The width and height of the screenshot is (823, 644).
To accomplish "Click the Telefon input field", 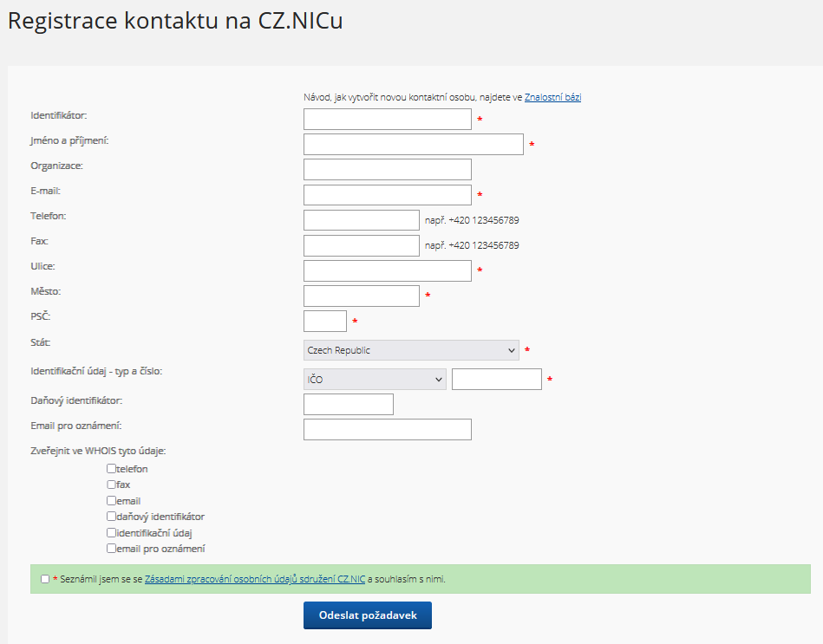I will [x=361, y=220].
